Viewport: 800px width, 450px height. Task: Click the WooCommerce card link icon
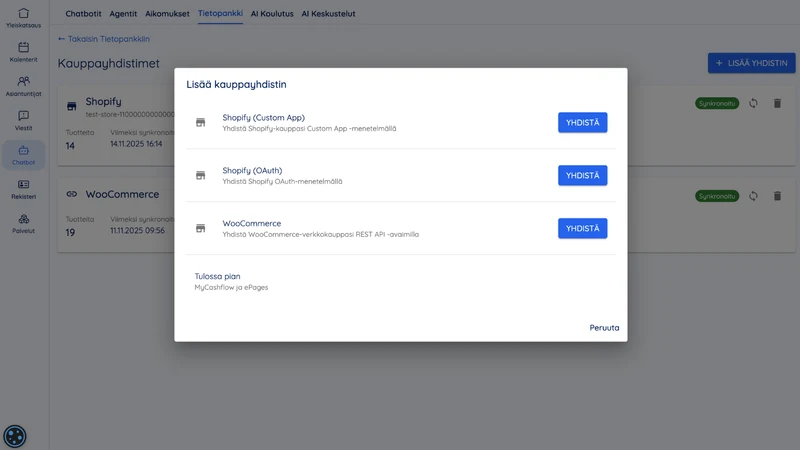pyautogui.click(x=71, y=194)
